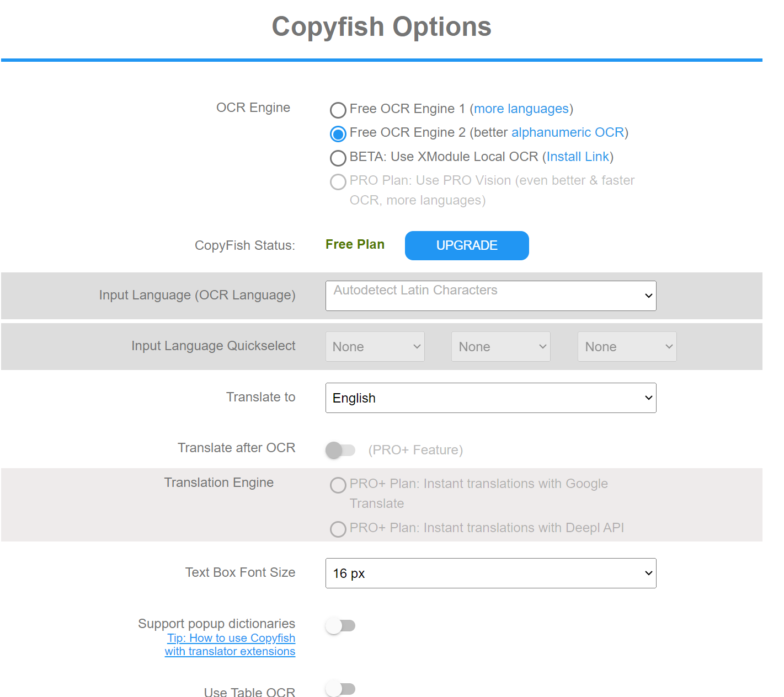
Task: Open Input Language (OCR Language) dropdown
Action: tap(490, 296)
